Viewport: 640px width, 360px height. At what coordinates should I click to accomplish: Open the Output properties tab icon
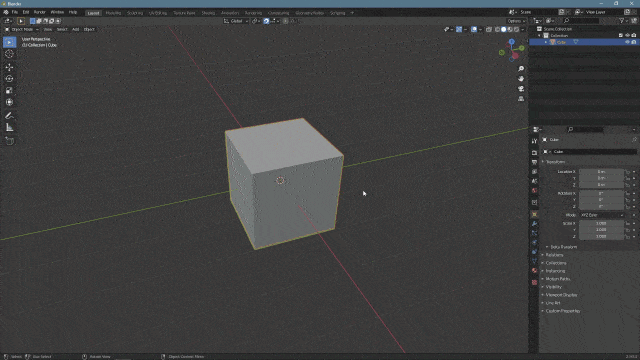tap(534, 162)
